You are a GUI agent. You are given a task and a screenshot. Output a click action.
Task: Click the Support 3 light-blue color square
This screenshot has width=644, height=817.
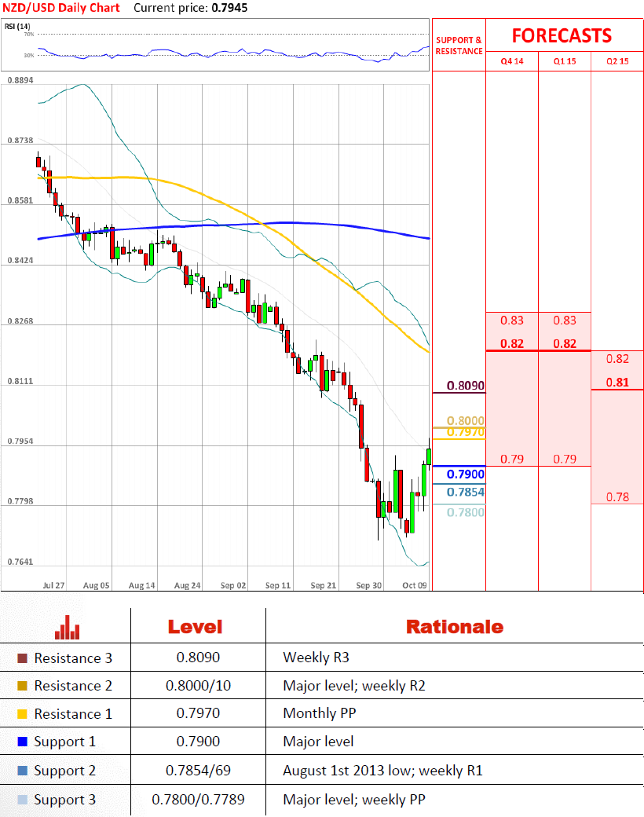(x=23, y=800)
